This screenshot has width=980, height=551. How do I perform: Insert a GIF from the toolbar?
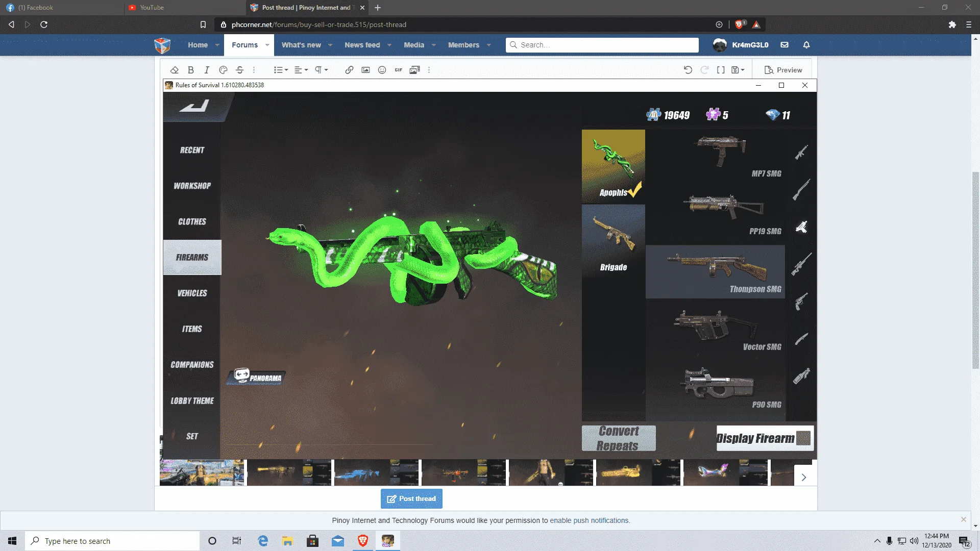pyautogui.click(x=398, y=70)
